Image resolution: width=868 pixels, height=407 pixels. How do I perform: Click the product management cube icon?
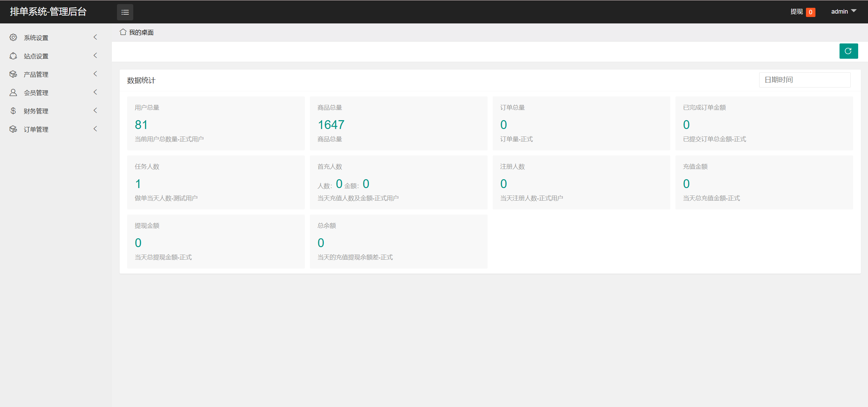click(13, 74)
